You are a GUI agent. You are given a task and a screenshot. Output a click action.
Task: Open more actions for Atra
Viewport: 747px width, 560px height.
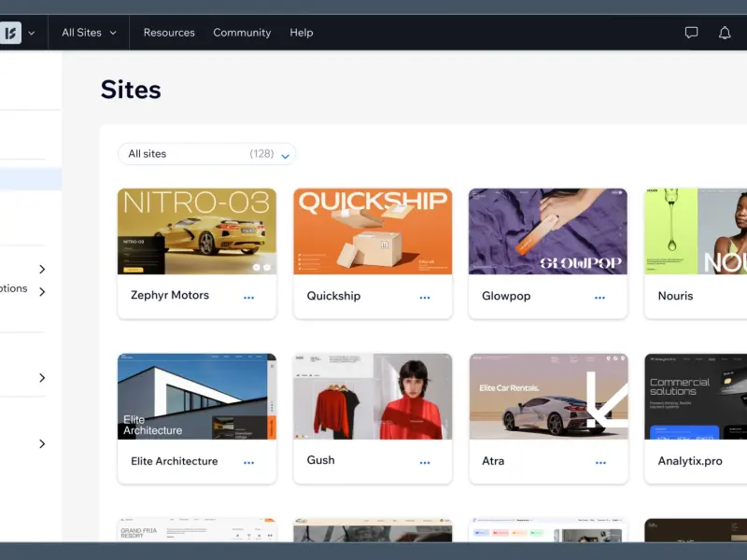(x=600, y=462)
